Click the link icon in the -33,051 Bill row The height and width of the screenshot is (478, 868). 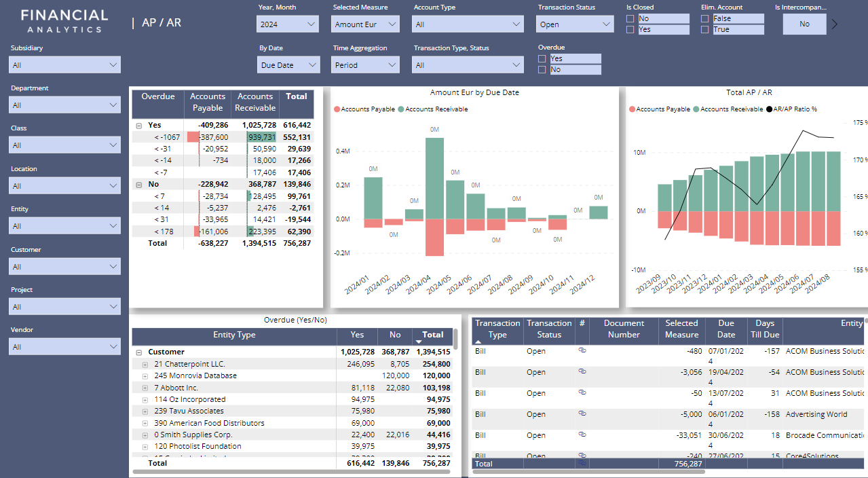[x=582, y=435]
